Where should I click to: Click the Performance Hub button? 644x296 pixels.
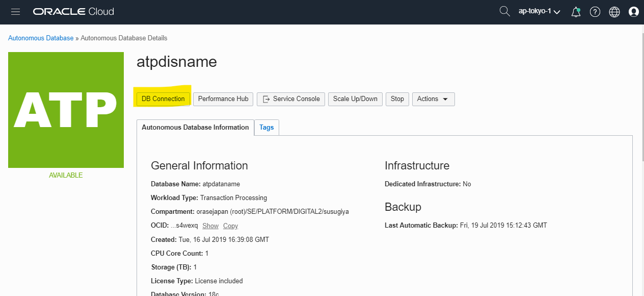[x=223, y=99]
